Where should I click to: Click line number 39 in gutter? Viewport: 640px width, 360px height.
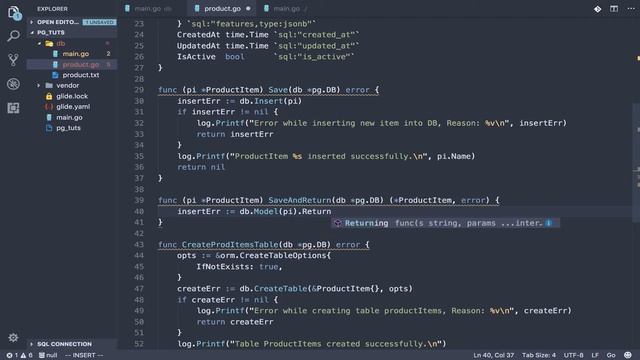tap(139, 200)
